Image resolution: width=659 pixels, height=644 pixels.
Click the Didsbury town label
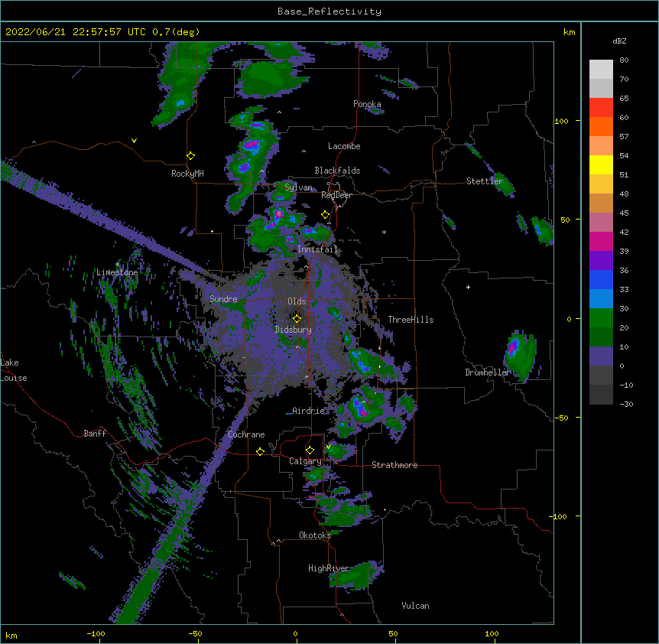[x=293, y=330]
